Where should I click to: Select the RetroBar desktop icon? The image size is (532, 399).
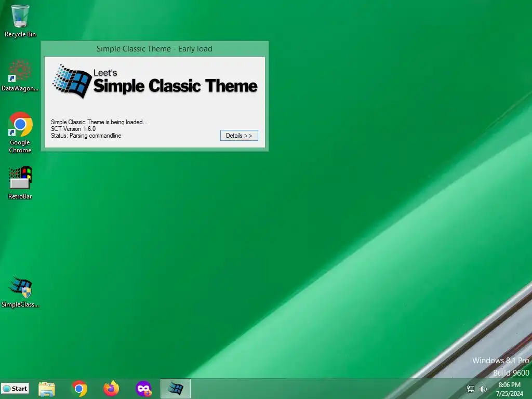[x=20, y=182]
